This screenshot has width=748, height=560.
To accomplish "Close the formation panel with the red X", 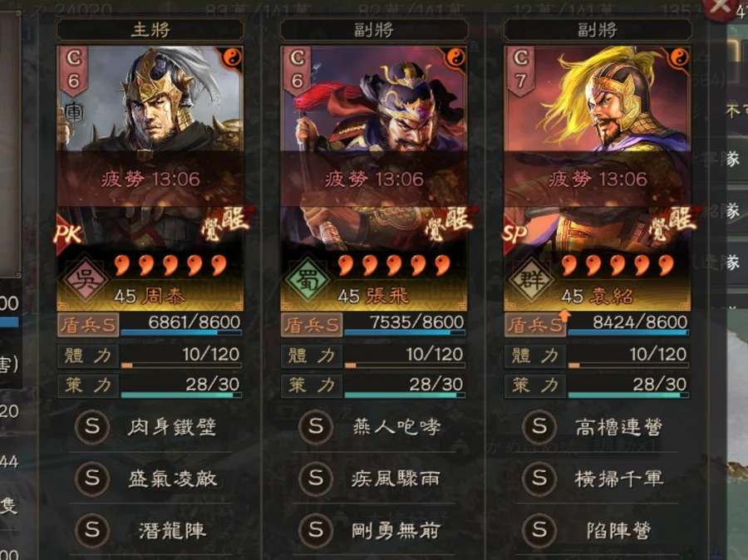I will tap(719, 7).
